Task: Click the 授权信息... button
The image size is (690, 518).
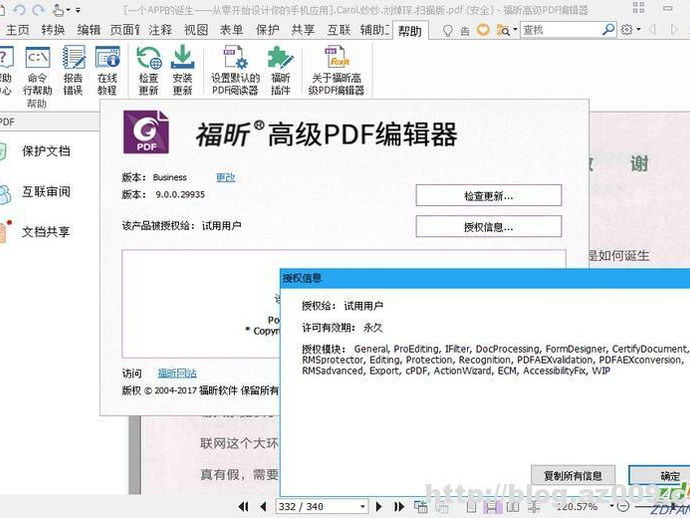Action: pyautogui.click(x=488, y=227)
